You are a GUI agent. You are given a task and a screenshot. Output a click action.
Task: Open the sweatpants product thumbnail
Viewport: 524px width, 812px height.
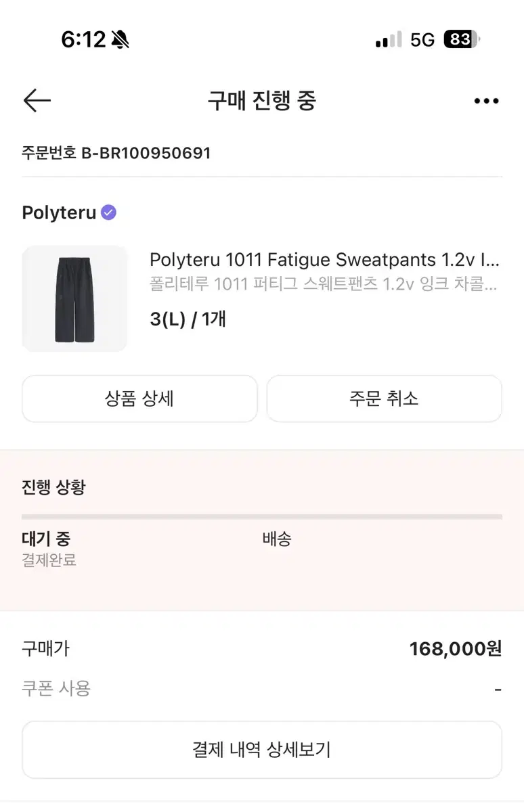tap(74, 298)
